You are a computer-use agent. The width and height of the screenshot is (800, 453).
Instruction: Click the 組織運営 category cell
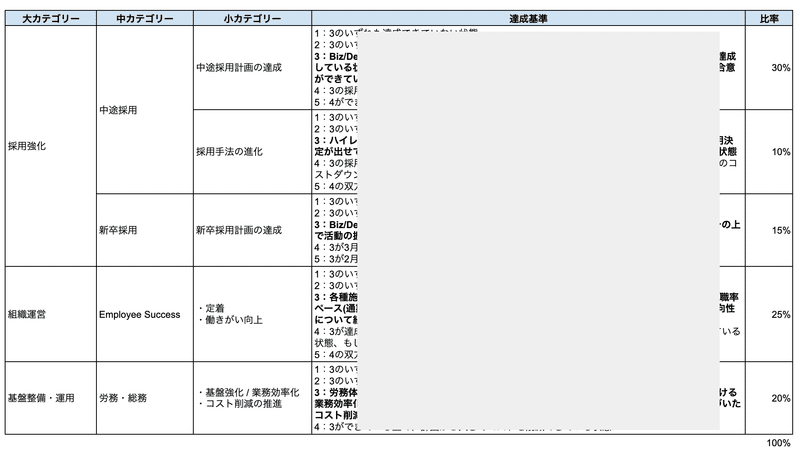[x=51, y=314]
